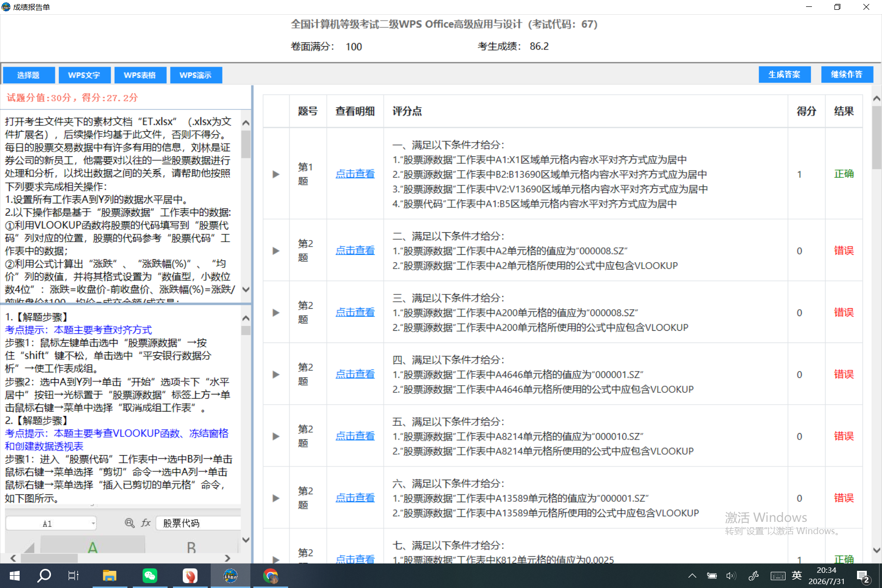This screenshot has height=588, width=882.
Task: Click the 试题分值:30分 score summary line
Action: [x=72, y=98]
